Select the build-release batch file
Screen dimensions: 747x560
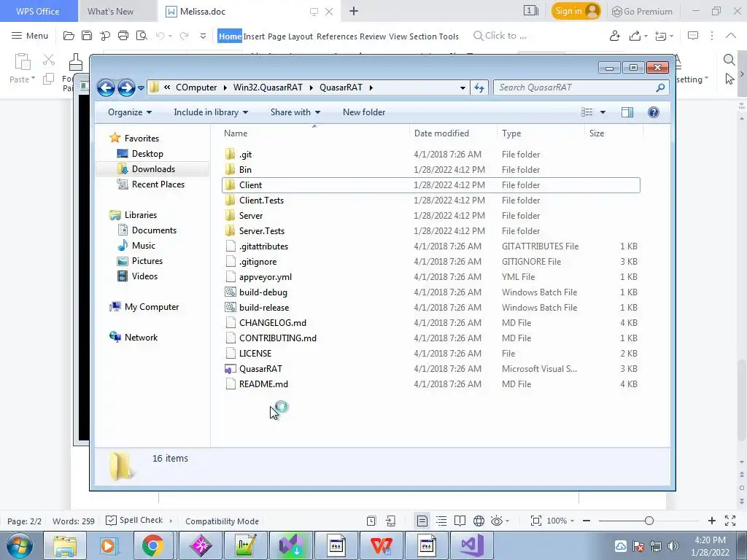click(430, 308)
